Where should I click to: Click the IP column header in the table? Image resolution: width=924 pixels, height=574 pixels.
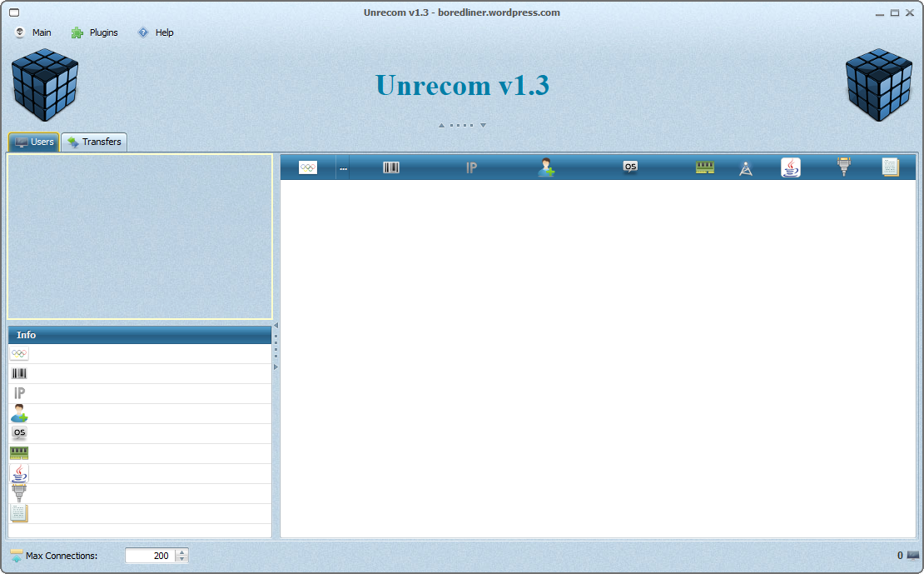pos(471,167)
